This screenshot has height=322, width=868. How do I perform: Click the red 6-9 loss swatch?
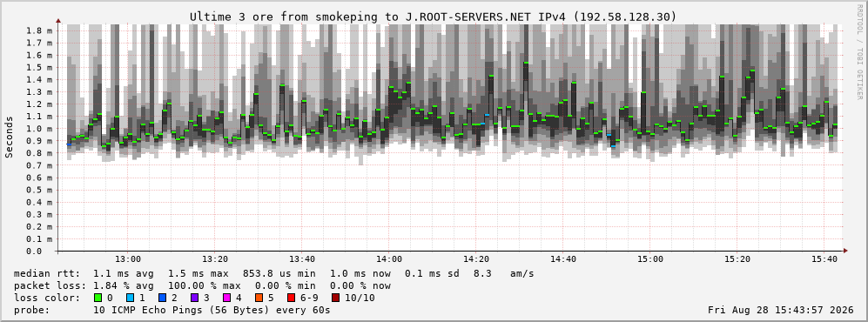click(291, 298)
